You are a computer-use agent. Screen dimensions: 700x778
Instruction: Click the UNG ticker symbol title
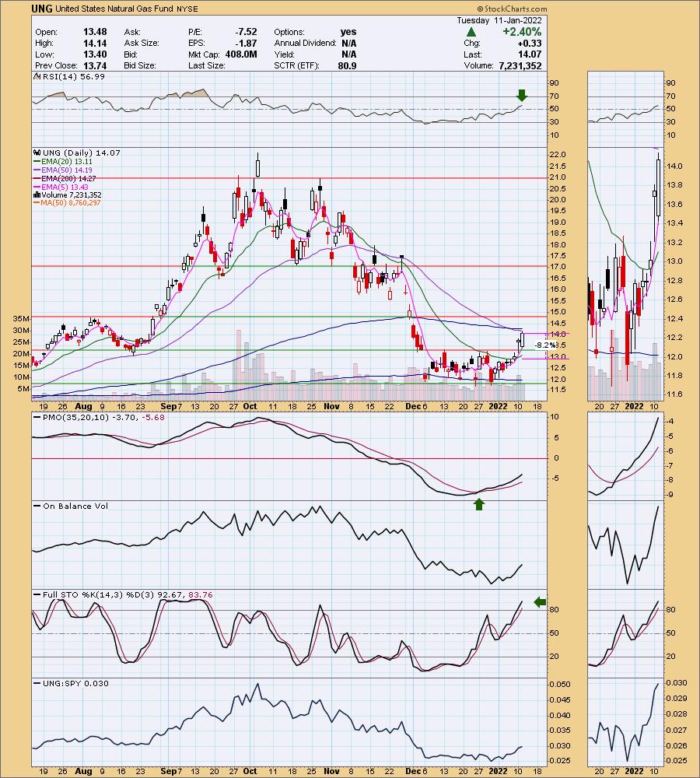tap(42, 9)
